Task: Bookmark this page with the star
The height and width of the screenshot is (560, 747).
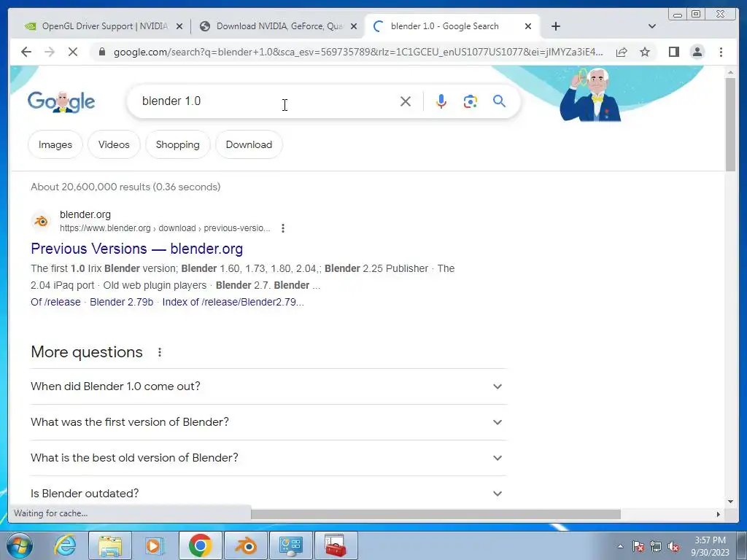Action: click(x=645, y=52)
